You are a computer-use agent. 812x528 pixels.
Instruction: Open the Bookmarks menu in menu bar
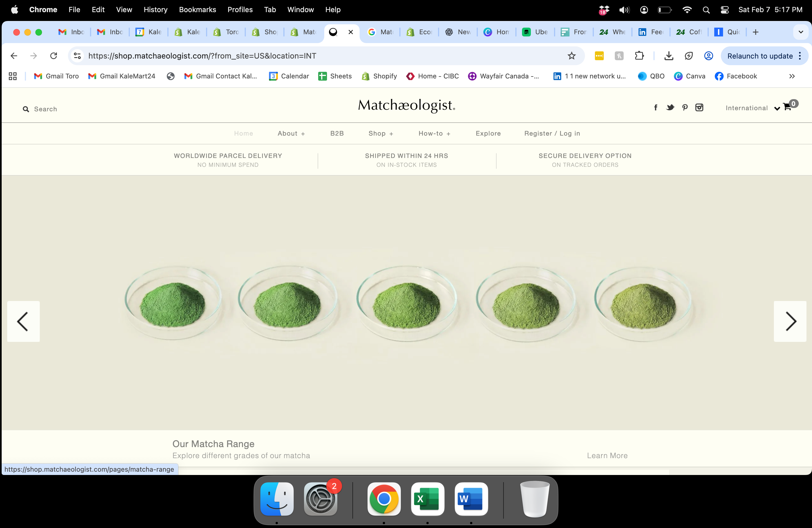coord(197,10)
